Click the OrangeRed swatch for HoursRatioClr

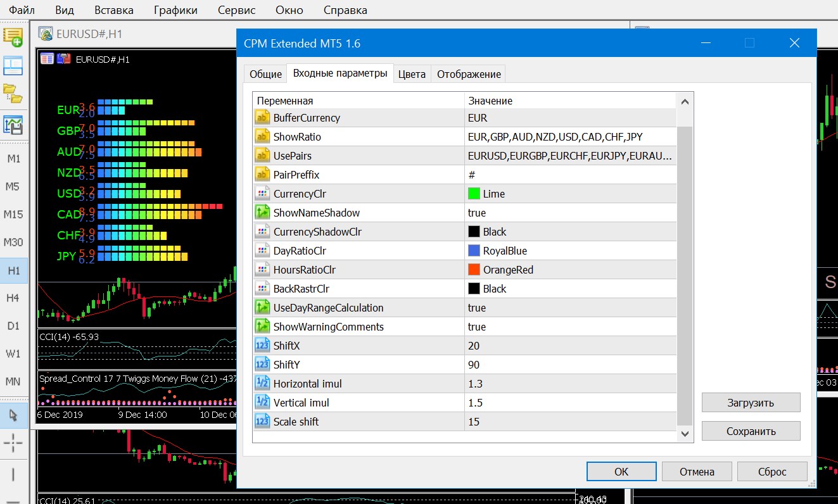[474, 270]
